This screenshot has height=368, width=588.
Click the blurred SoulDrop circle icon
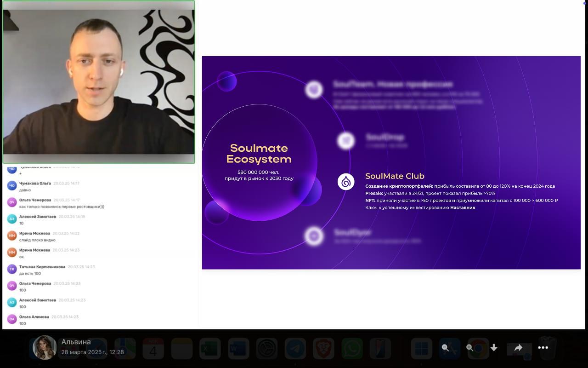click(x=346, y=140)
